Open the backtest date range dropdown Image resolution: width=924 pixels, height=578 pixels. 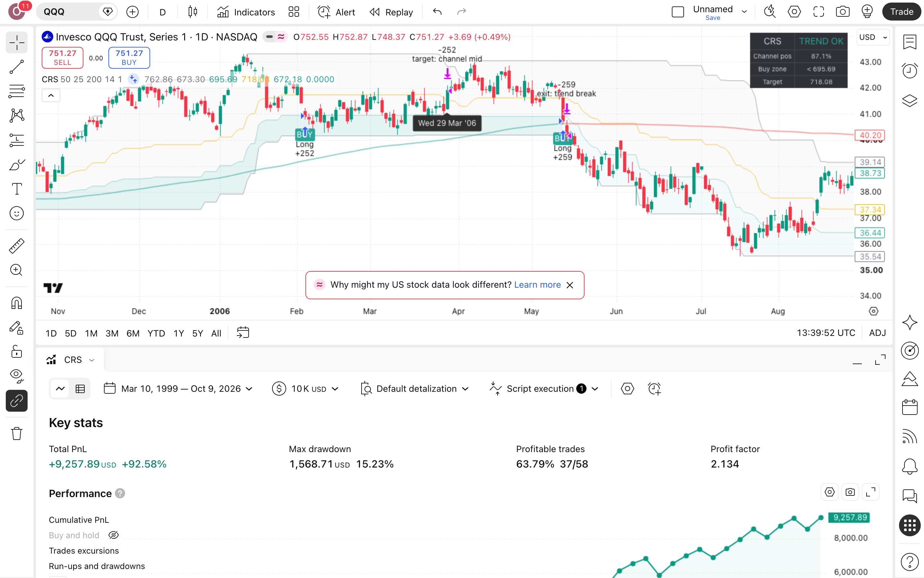(x=178, y=389)
